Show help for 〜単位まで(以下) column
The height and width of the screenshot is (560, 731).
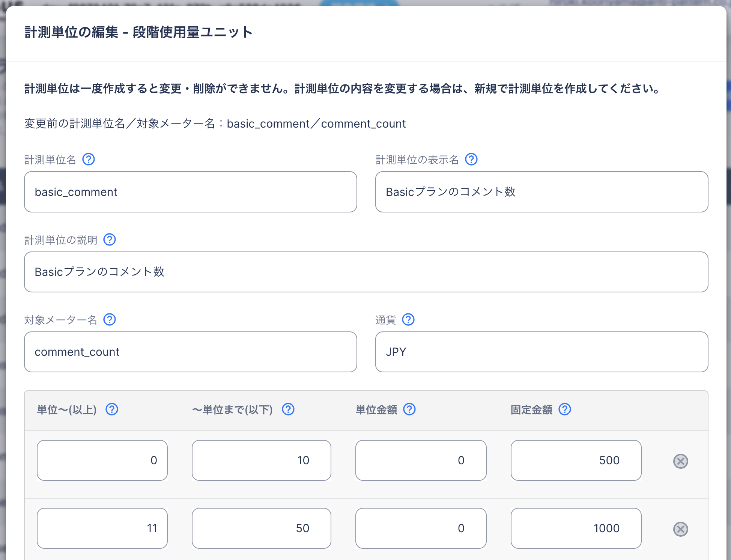288,409
